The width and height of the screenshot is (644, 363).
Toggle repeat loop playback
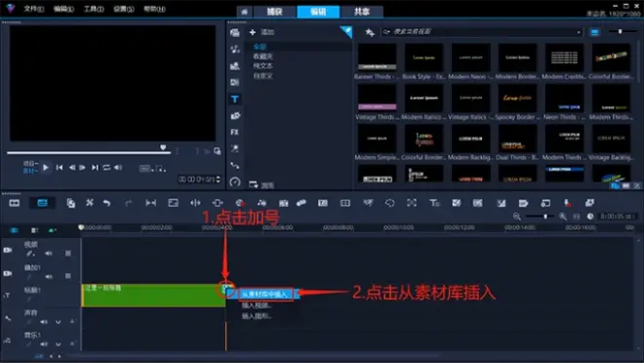(106, 168)
